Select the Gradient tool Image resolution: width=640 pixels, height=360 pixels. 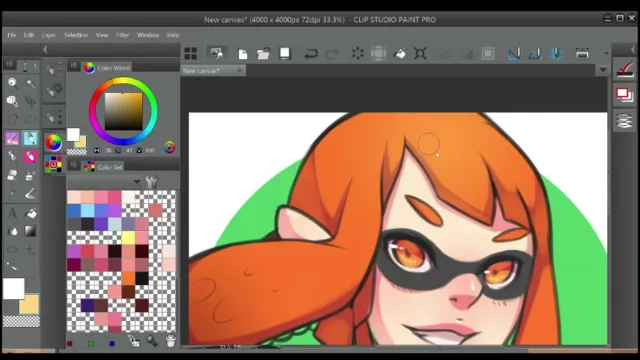pos(30,231)
